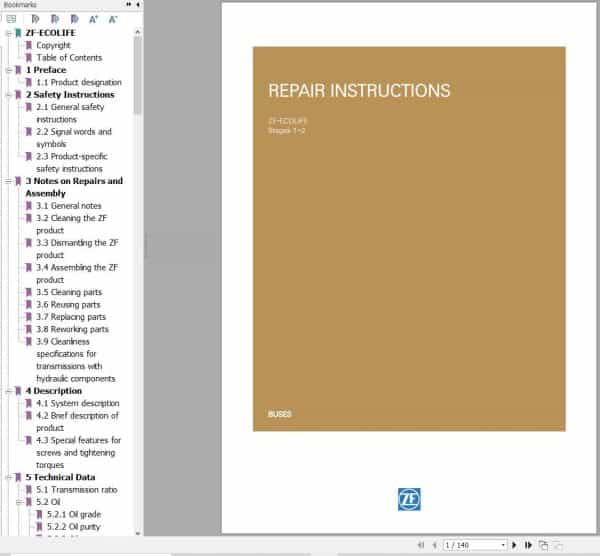Collapse the 4 Description bookmark node
Screen dimensions: 600x556
8,391
